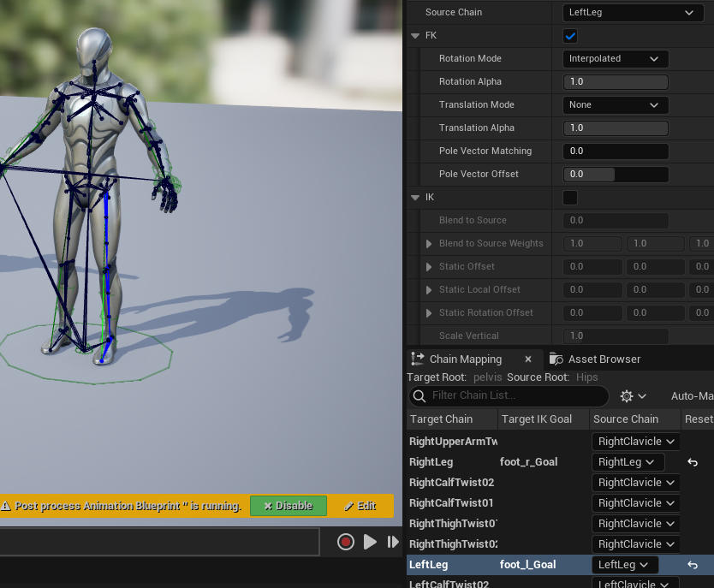The height and width of the screenshot is (588, 714).
Task: Click the Asset Browser tab icon
Action: pyautogui.click(x=556, y=359)
